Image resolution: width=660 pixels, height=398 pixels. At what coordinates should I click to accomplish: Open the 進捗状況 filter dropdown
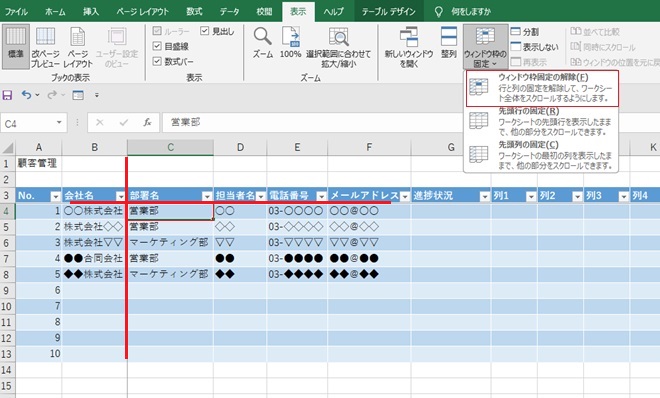coord(485,196)
